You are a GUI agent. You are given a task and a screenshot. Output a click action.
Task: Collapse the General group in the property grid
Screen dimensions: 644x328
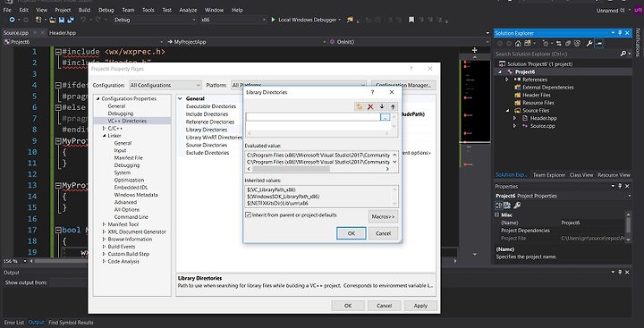click(180, 98)
